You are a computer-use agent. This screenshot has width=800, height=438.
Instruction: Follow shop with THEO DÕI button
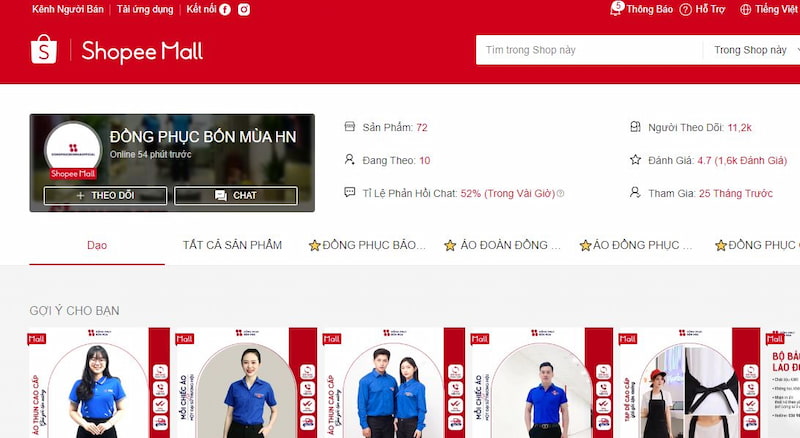105,196
